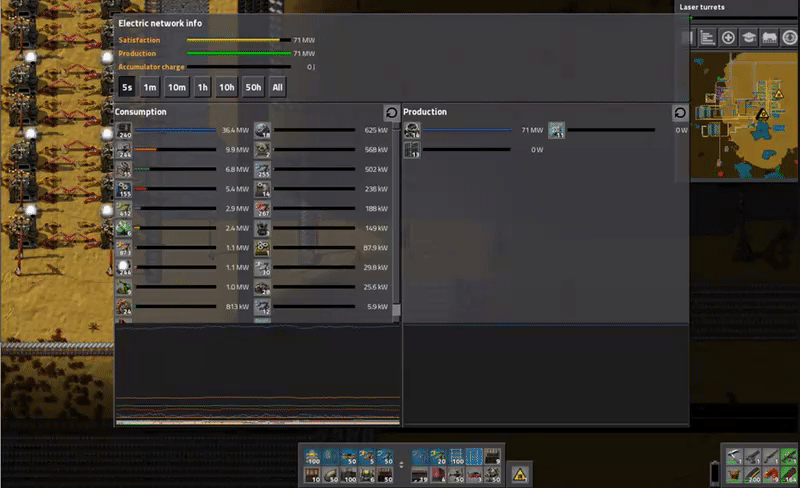Viewport: 800px width, 488px height.
Task: Click the producer icon with count 13
Action: (412, 150)
